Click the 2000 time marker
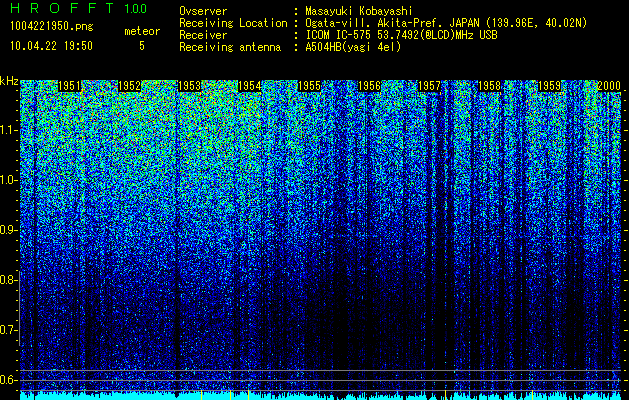The width and height of the screenshot is (629, 400). coord(609,86)
